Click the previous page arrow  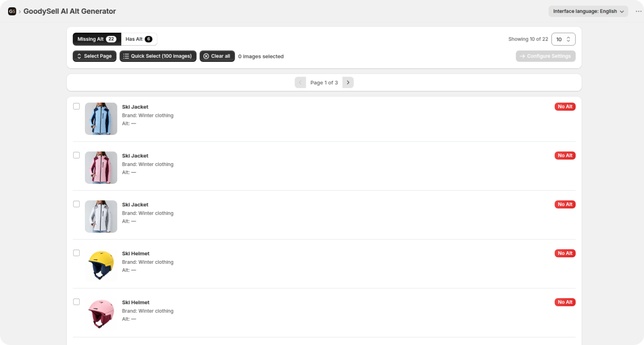tap(300, 82)
